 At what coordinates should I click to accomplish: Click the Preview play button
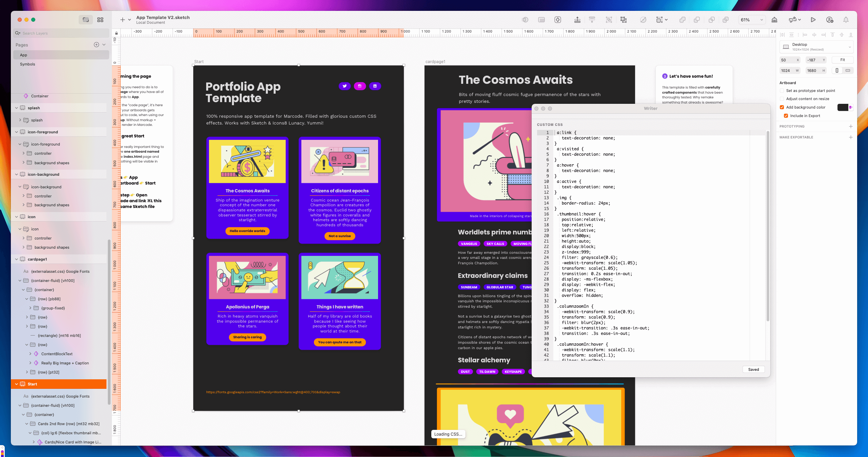(813, 20)
